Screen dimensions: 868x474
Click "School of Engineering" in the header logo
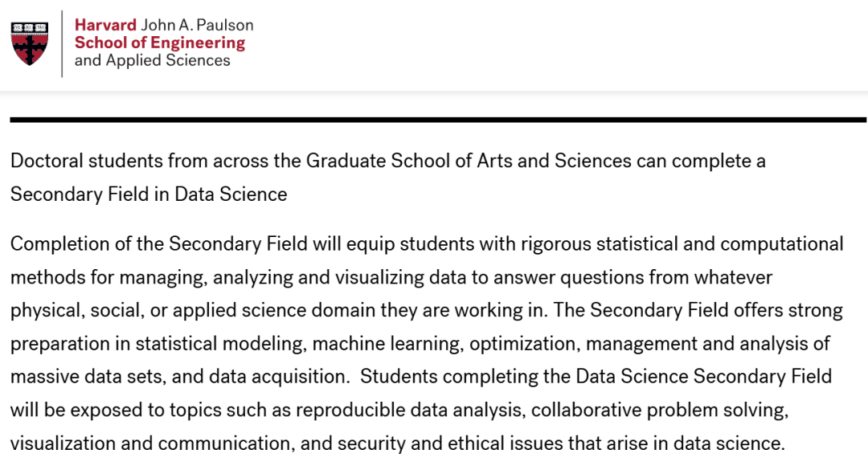point(159,43)
